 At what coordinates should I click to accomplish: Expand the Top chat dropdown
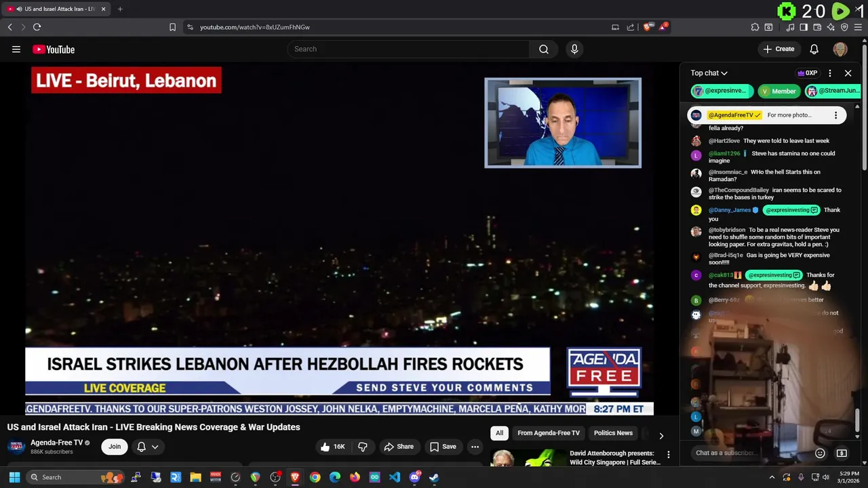[x=709, y=73]
